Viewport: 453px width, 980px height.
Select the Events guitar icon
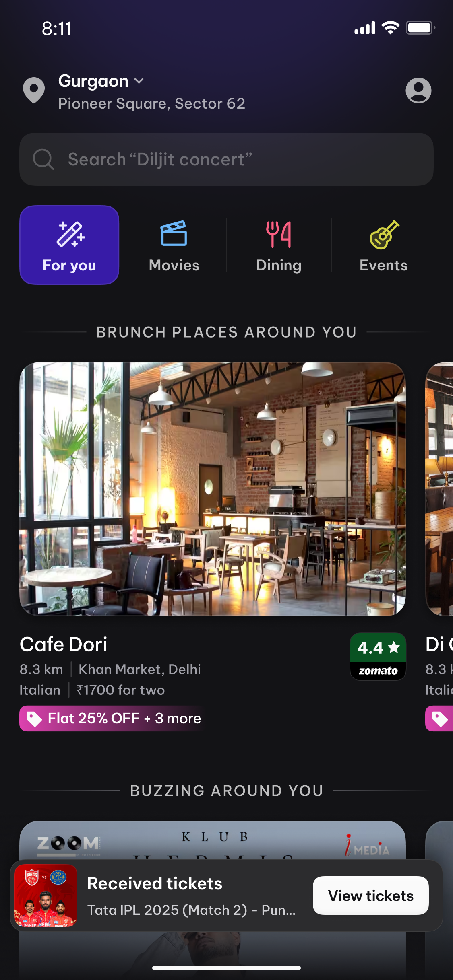pos(384,235)
